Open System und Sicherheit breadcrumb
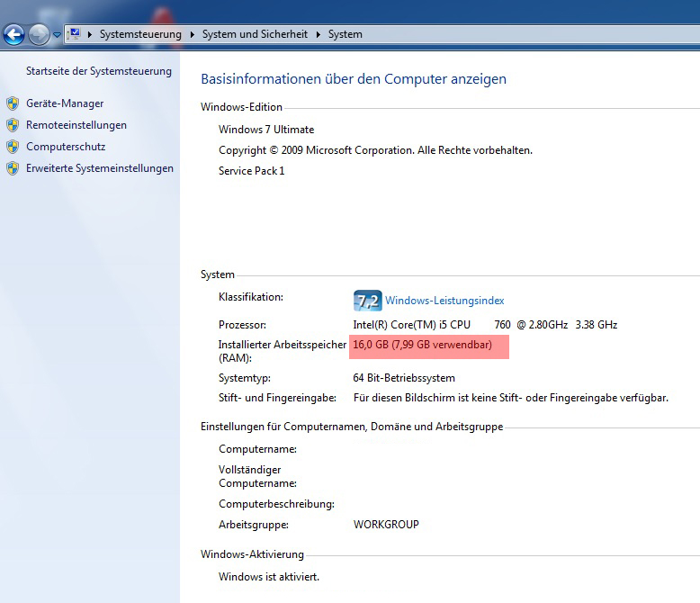700x603 pixels. tap(255, 34)
